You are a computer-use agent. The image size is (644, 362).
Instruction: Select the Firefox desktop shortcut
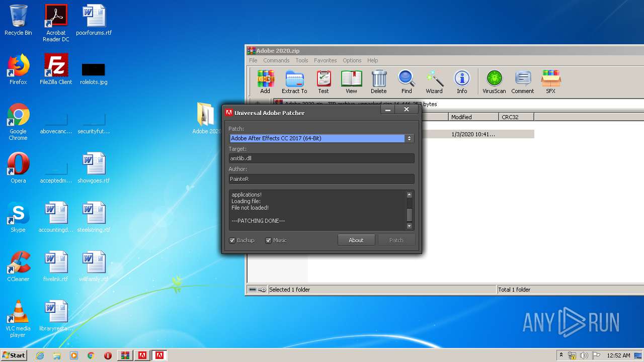point(18,69)
